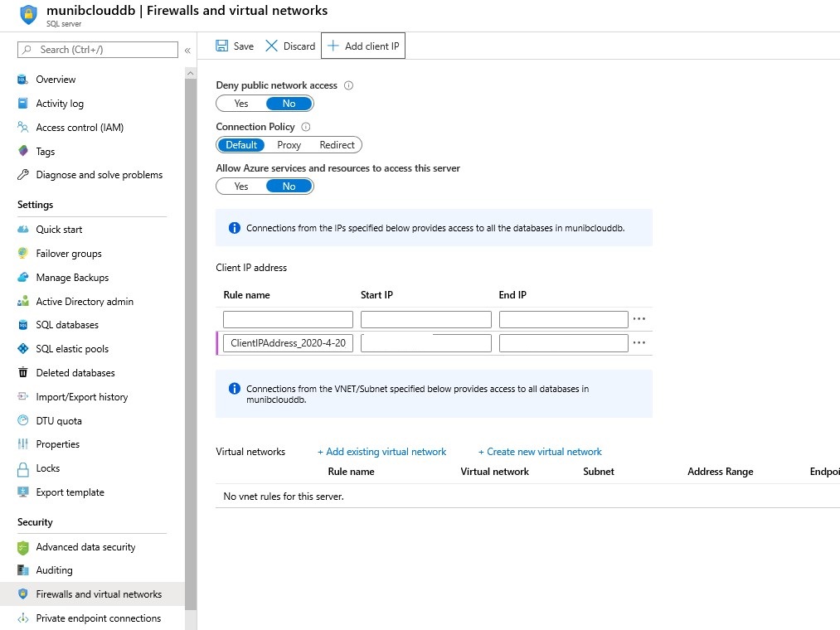
Task: Switch to Private endpoint connections
Action: (x=98, y=618)
